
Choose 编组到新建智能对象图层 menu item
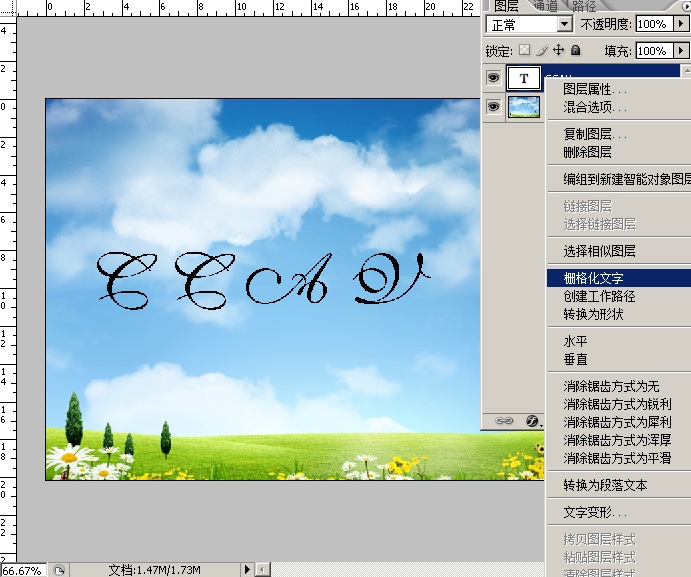point(626,179)
